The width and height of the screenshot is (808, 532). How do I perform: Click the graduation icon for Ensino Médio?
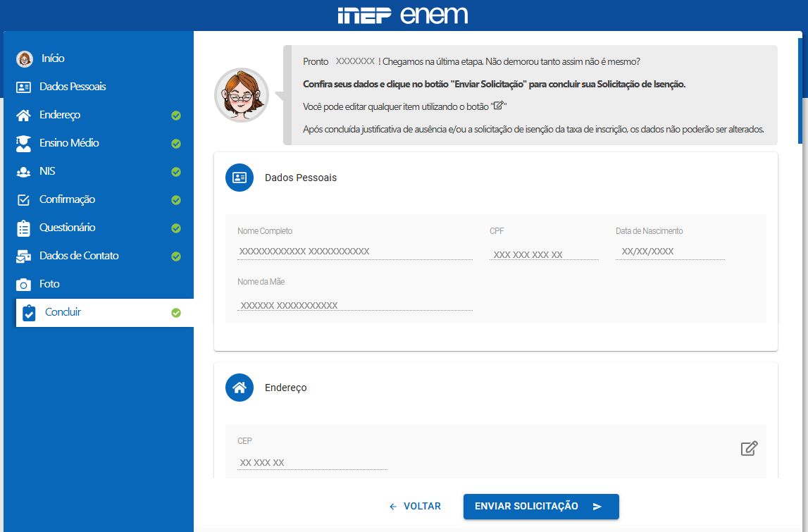tap(24, 143)
